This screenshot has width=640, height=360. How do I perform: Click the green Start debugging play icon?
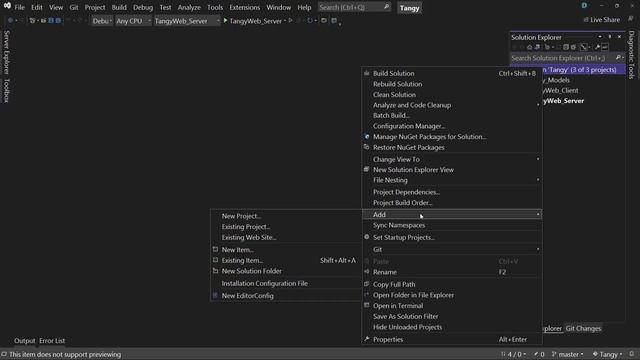point(225,20)
